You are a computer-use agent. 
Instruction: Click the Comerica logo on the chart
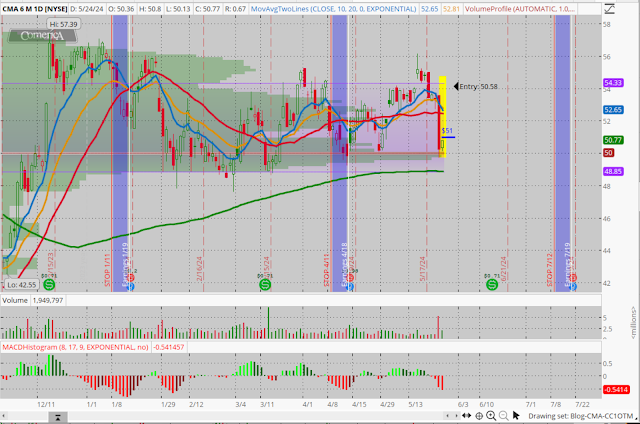point(42,36)
